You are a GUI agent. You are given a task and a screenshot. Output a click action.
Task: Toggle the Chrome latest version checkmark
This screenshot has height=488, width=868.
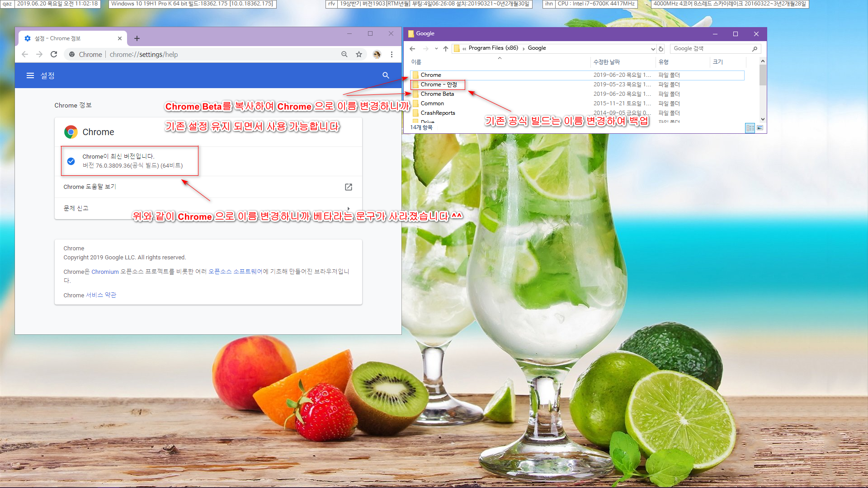click(71, 161)
